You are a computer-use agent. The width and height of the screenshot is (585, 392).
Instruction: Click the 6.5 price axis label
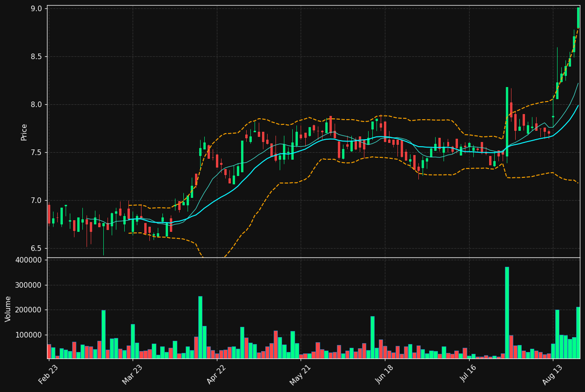coord(37,248)
